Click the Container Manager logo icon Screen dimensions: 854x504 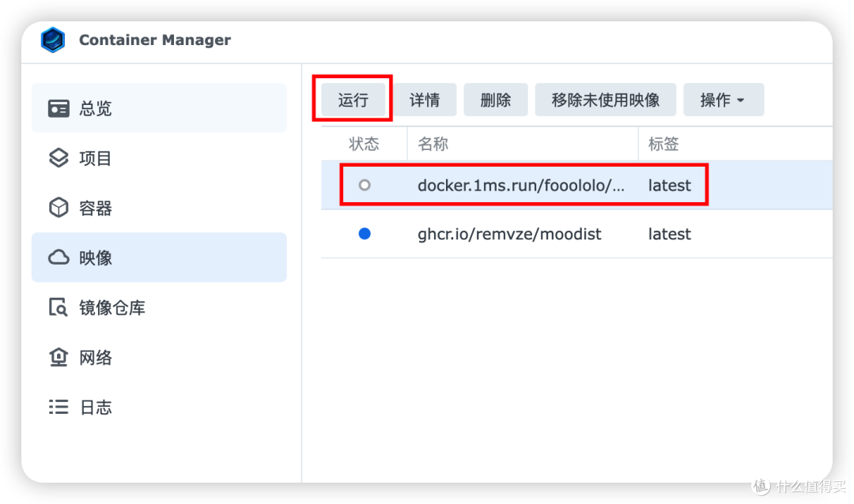coord(53,39)
